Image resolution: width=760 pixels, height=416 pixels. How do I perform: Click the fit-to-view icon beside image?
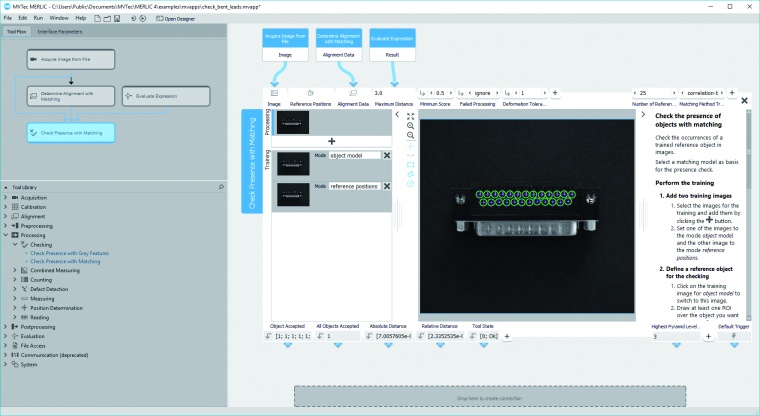pos(411,116)
